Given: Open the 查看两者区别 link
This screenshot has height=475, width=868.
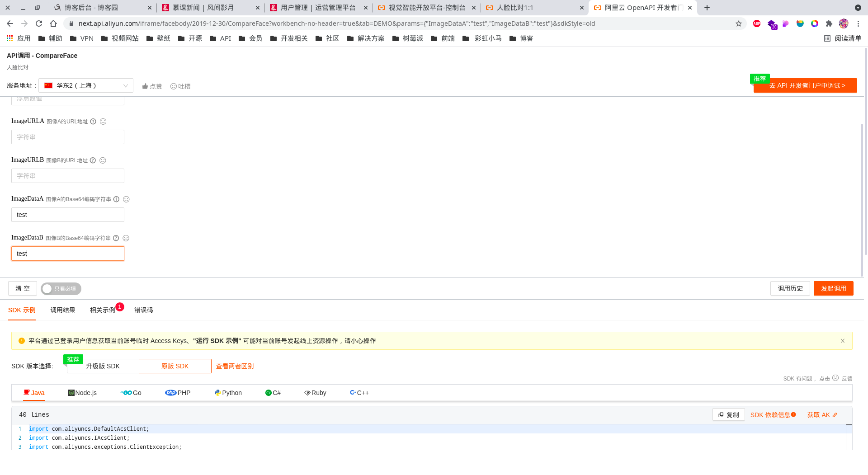Looking at the screenshot, I should coord(235,366).
